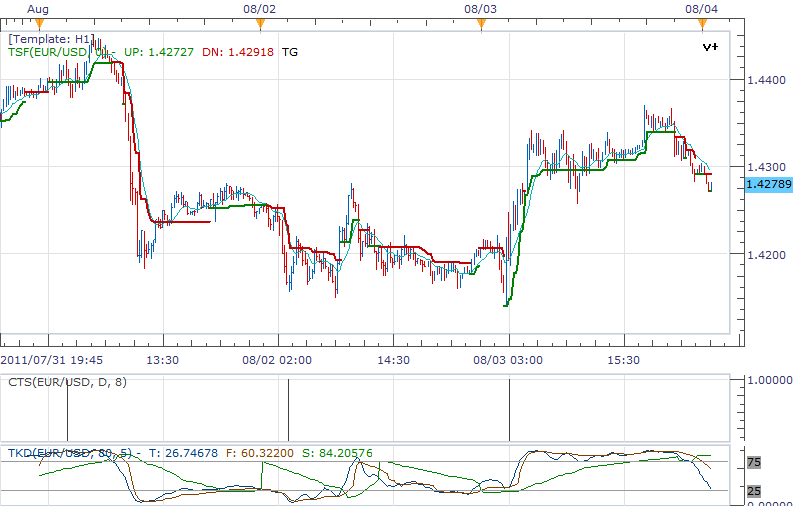
Task: Click the orange 08/04 date marker
Action: point(702,24)
